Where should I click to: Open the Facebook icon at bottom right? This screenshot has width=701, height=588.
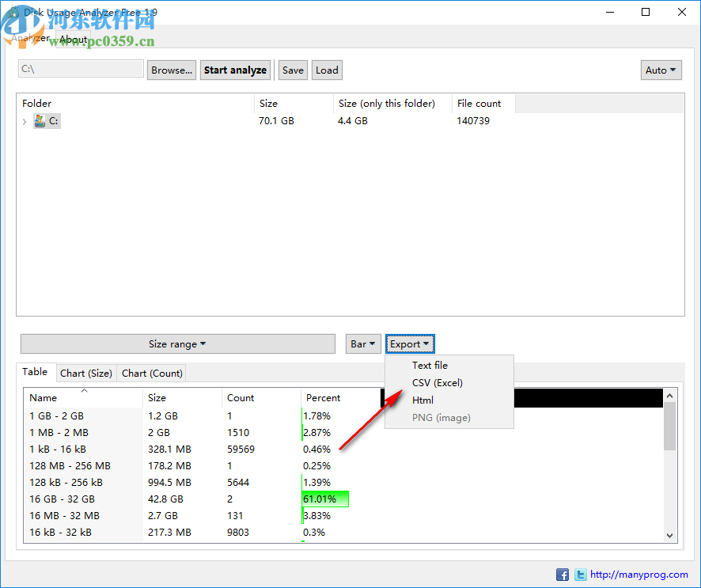click(x=563, y=575)
